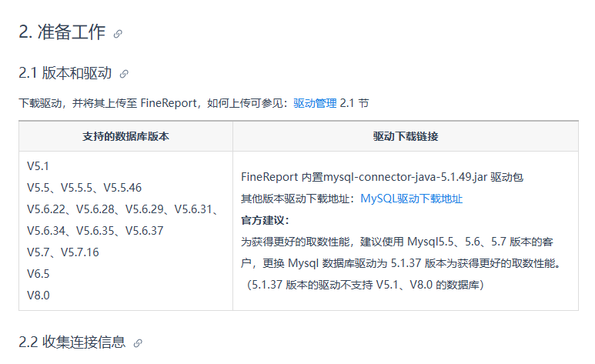The image size is (595, 364).
Task: Click anchor link icon beside 收集连接信息 heading
Action: click(x=138, y=343)
